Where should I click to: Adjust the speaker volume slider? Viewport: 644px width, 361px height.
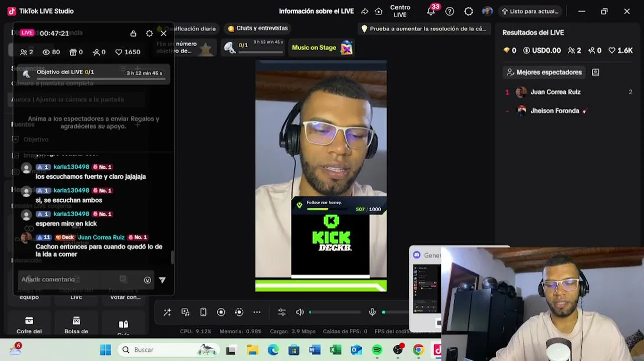point(335,312)
